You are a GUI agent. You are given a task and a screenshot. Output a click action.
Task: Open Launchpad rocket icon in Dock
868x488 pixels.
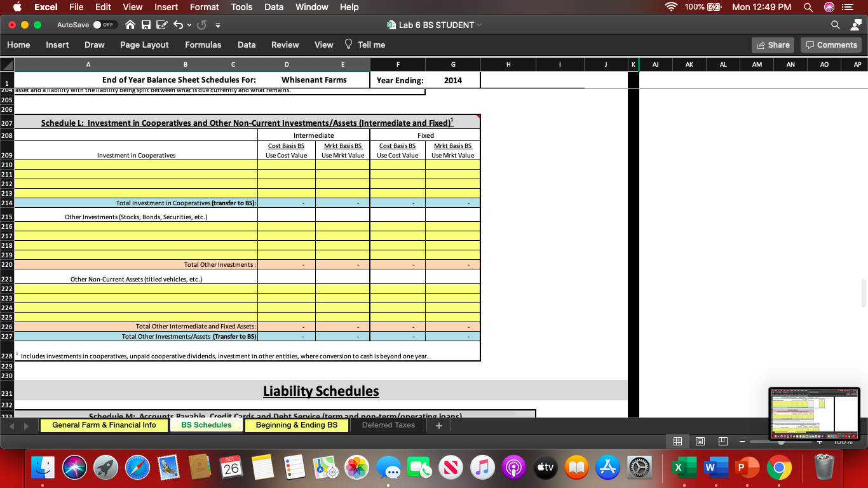[105, 468]
